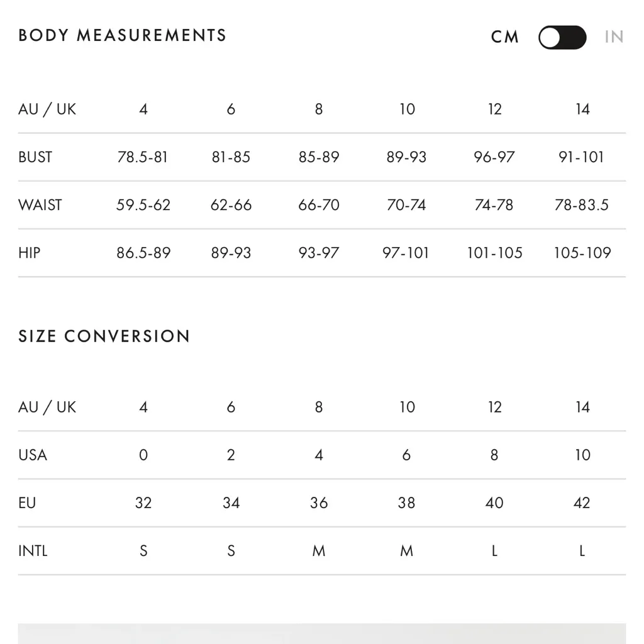Select the waist value 78-83.5

582,205
